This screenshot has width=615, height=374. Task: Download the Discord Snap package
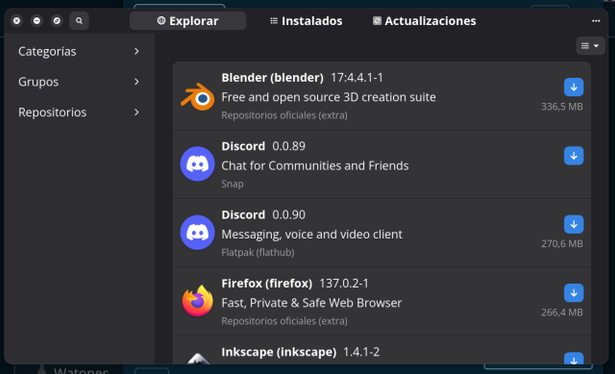[573, 156]
